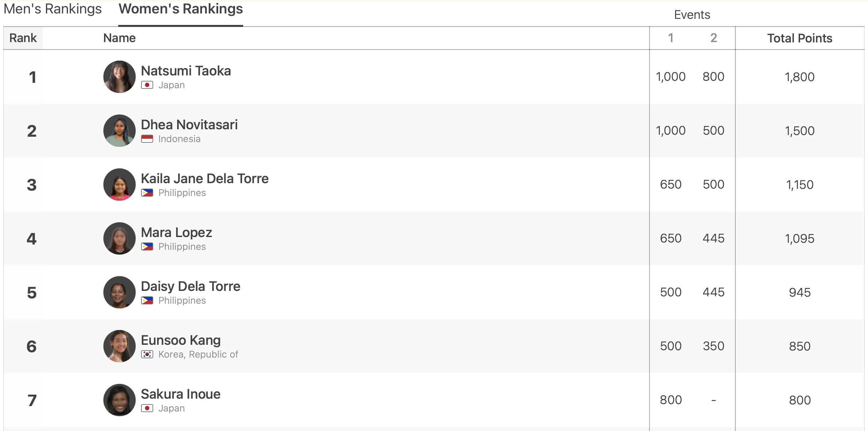
Task: Click the Sakura Inoue name link
Action: 180,394
